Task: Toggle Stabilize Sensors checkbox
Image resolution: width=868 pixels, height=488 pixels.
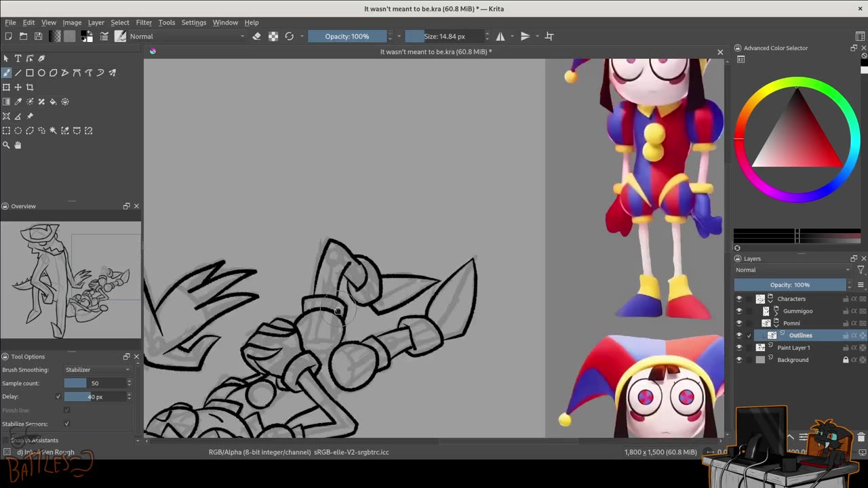Action: point(66,424)
